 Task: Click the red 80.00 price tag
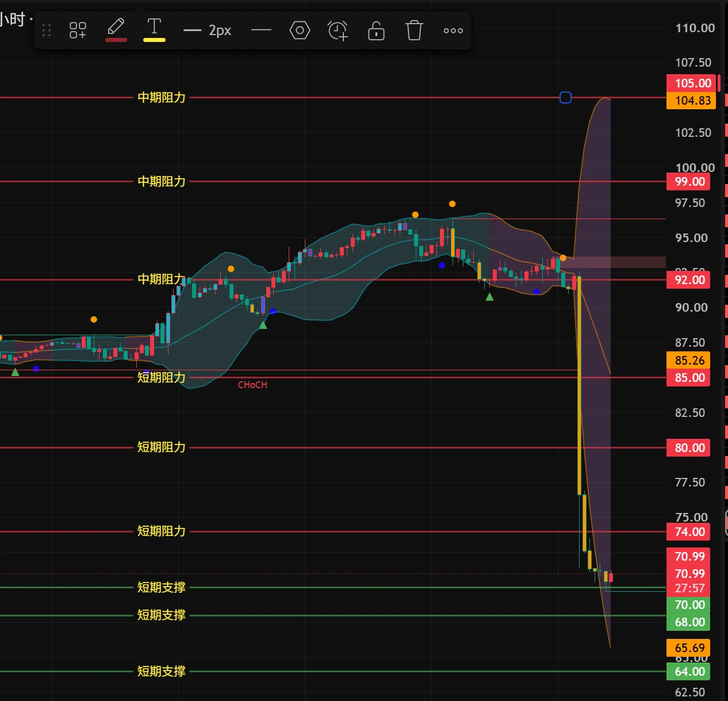click(688, 448)
